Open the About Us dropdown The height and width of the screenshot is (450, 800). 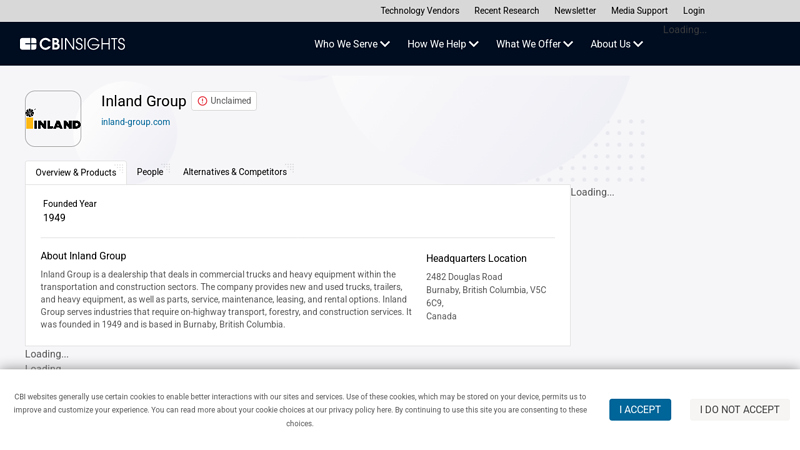point(616,44)
